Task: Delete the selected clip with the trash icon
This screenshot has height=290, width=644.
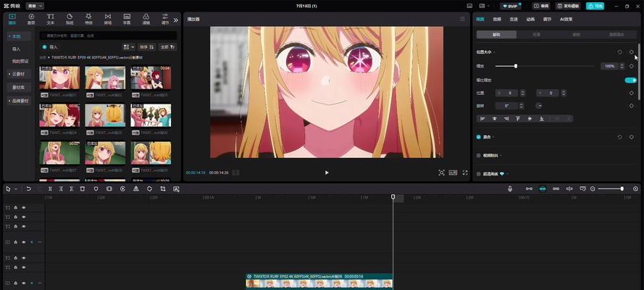Action: click(82, 188)
